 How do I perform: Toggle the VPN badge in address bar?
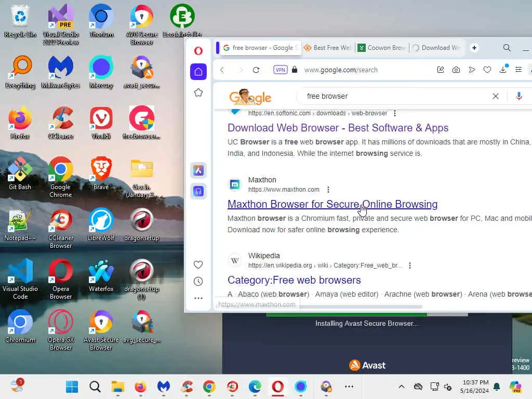280,70
